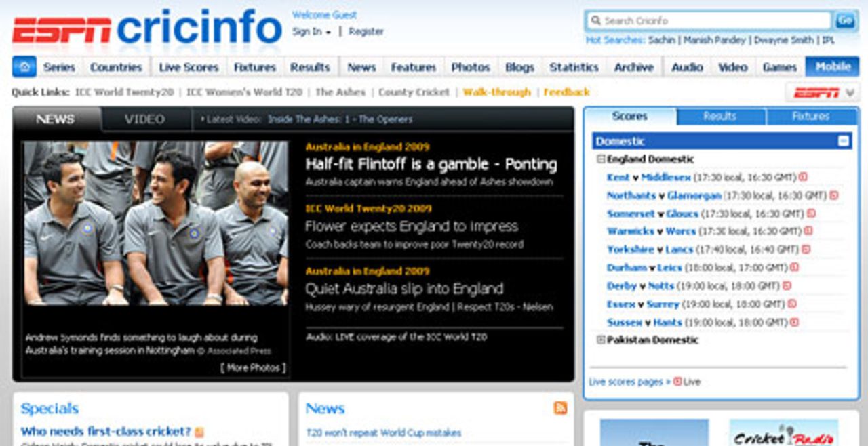
Task: Open the Photos menu
Action: coord(471,67)
